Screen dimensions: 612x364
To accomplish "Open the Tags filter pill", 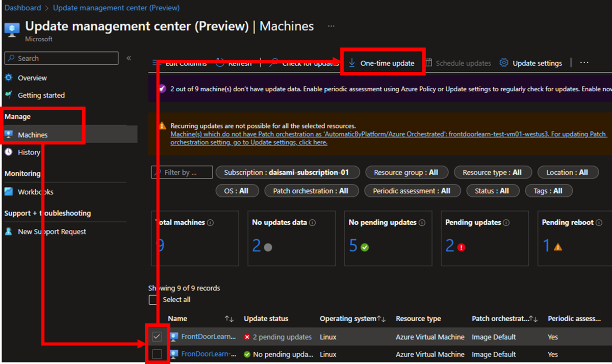I will pyautogui.click(x=549, y=191).
